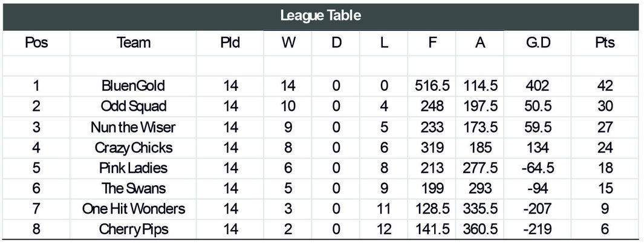This screenshot has width=644, height=250.
Task: Select the Cherry Pips team cell
Action: point(134,229)
